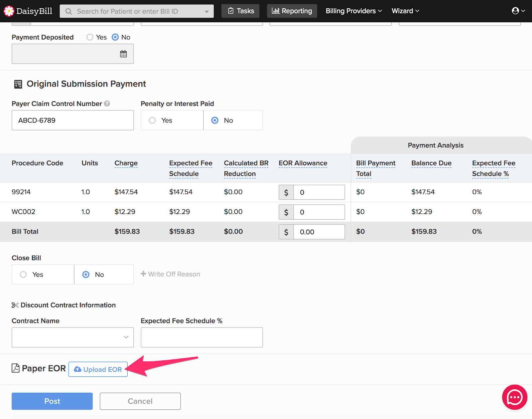This screenshot has width=532, height=419.
Task: Select Yes for Penalty or Interest Paid
Action: (x=152, y=120)
